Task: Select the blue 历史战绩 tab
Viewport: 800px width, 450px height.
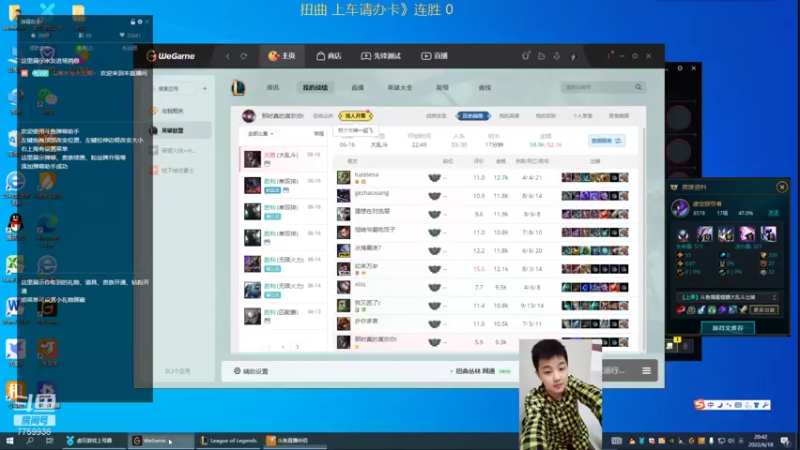Action: tap(473, 116)
